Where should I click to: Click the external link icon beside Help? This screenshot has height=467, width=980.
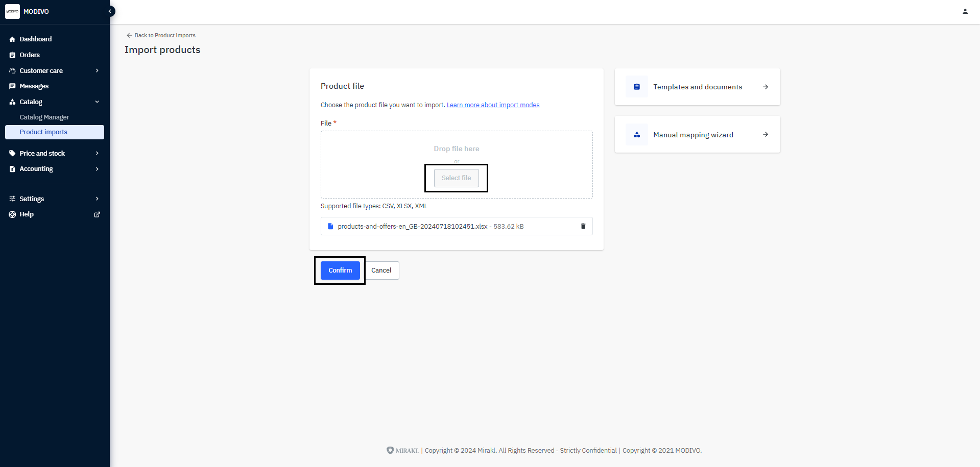[x=97, y=214]
